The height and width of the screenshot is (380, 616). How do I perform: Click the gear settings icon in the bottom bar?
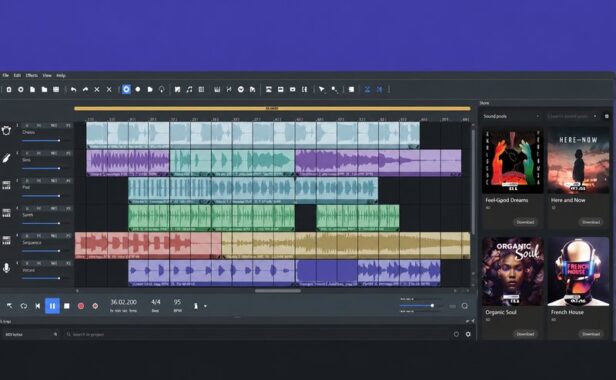click(468, 334)
